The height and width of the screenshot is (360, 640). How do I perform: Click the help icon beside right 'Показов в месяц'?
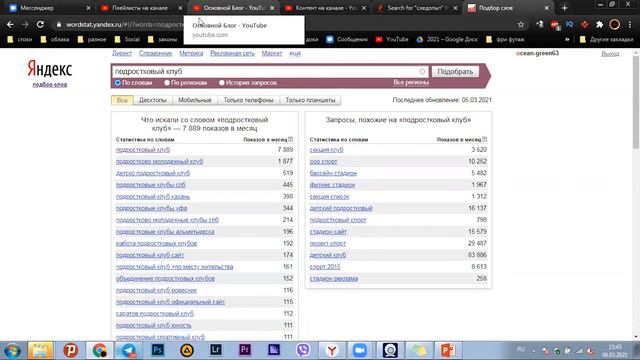484,139
